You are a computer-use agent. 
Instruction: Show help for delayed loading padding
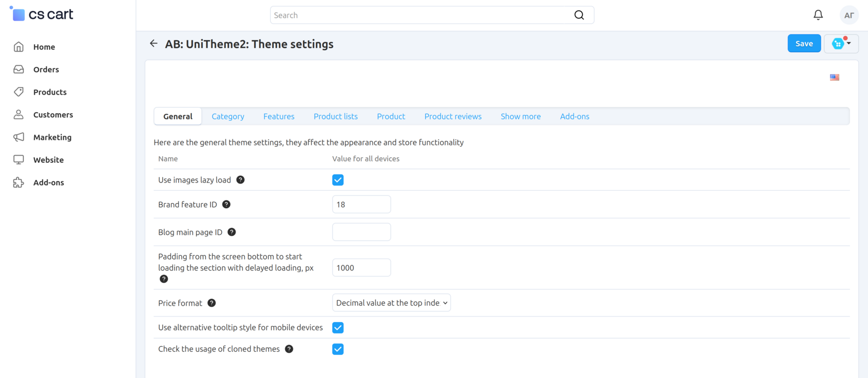pos(164,279)
